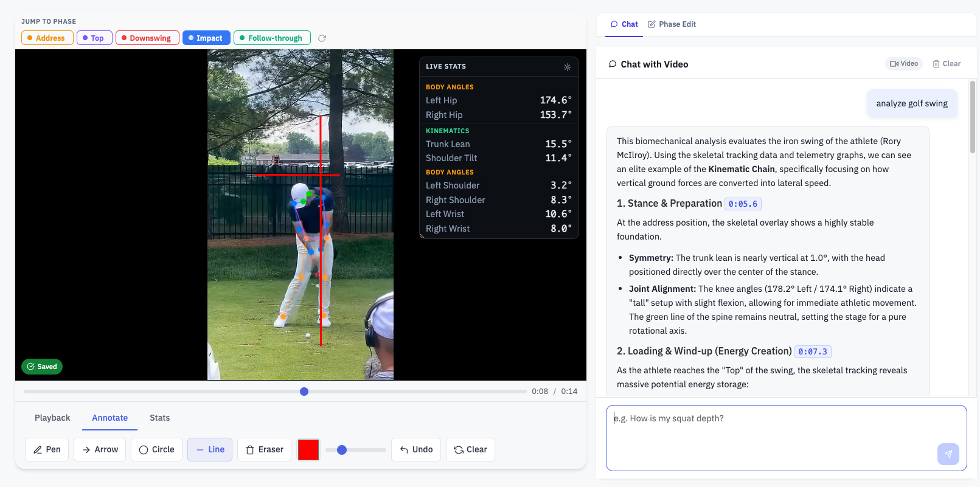Click the chat panel scrollbar

click(x=973, y=117)
